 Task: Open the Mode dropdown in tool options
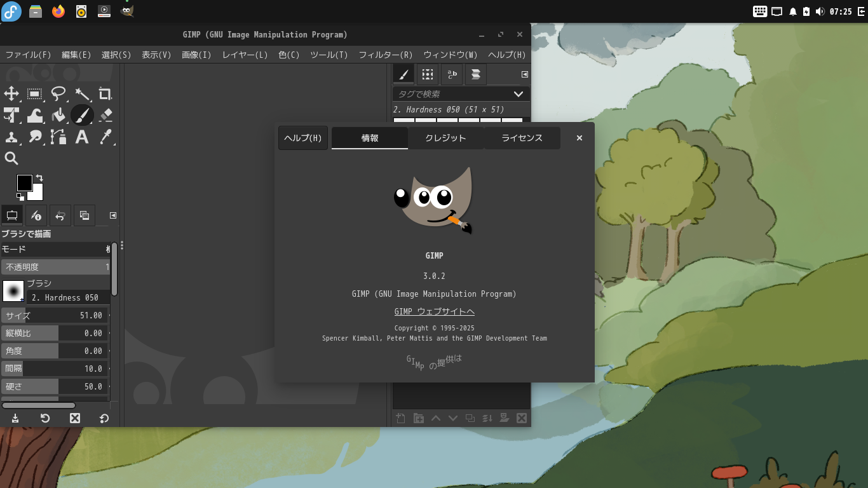(x=55, y=249)
